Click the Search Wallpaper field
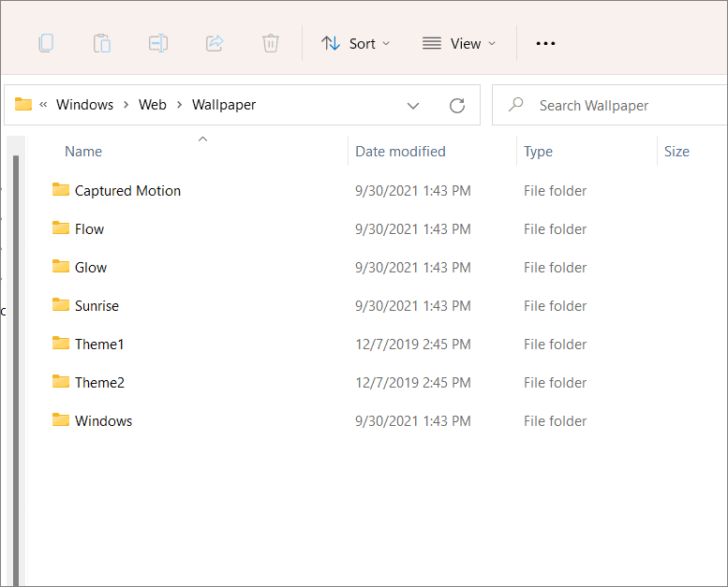The image size is (728, 587). [610, 106]
